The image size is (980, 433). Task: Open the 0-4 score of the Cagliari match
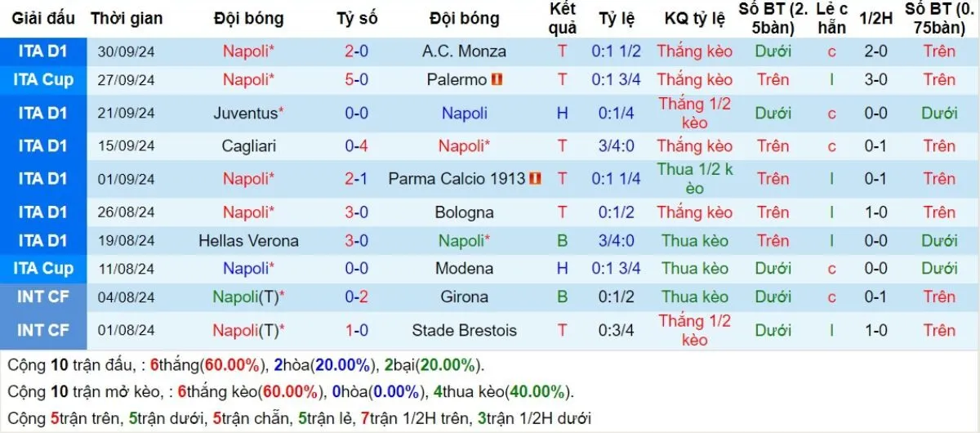click(356, 146)
